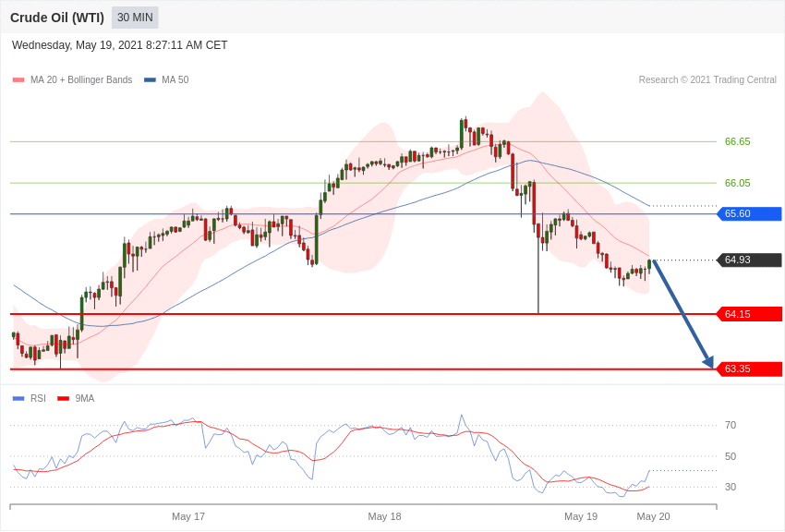Click the date and time text

[120, 45]
